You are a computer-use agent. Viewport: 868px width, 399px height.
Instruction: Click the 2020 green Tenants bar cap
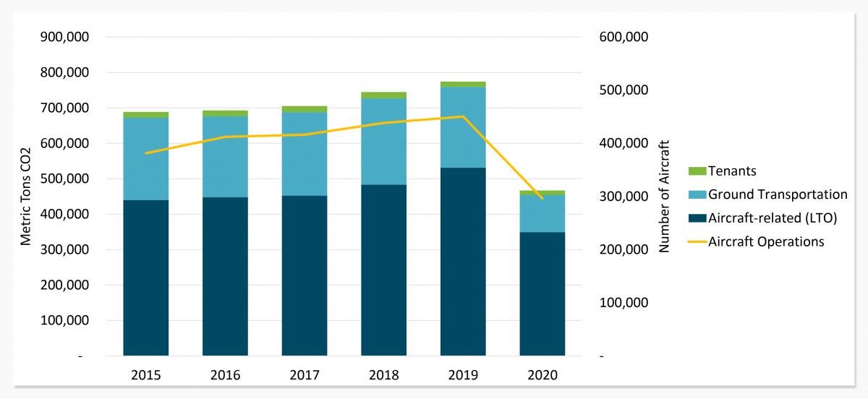[x=542, y=193]
